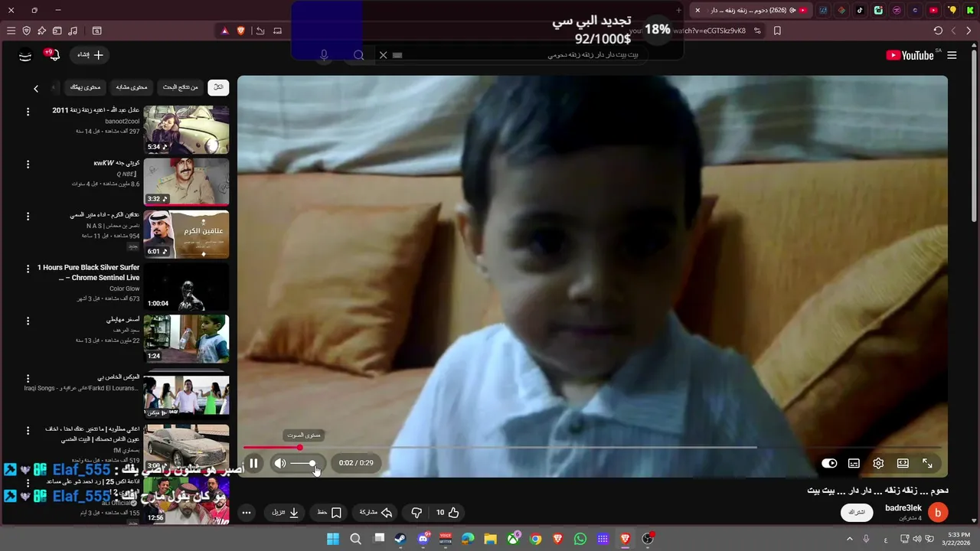Open the browser VPN shield icon
This screenshot has width=980, height=551.
tap(26, 31)
